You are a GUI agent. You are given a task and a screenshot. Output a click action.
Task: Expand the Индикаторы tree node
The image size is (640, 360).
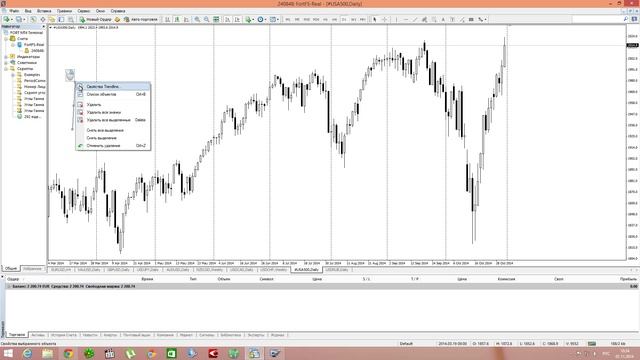(6, 57)
